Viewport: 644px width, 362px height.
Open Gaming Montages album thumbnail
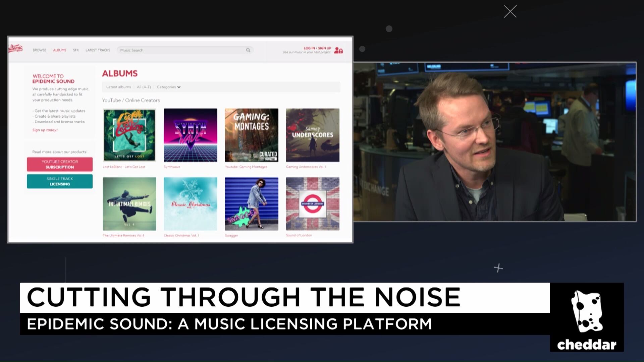252,135
